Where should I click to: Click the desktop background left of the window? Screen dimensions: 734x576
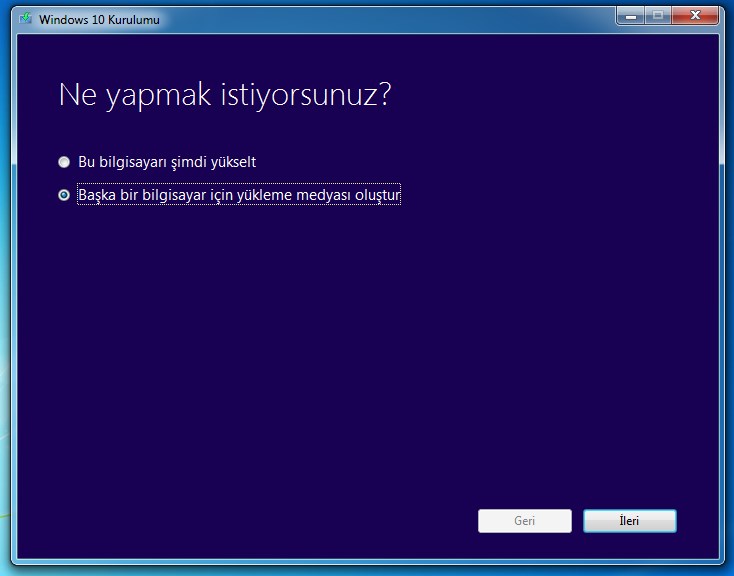(4, 300)
